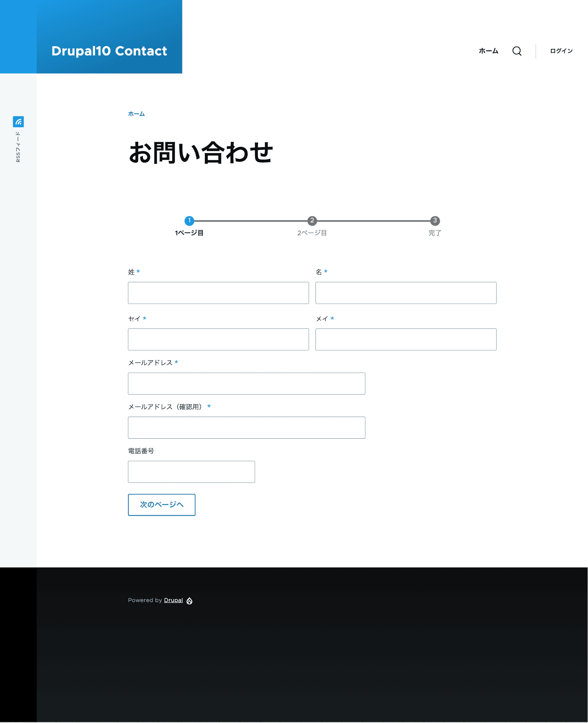Go to ホーム in the top navigation
Screen dimensions: 588x723
(x=489, y=51)
